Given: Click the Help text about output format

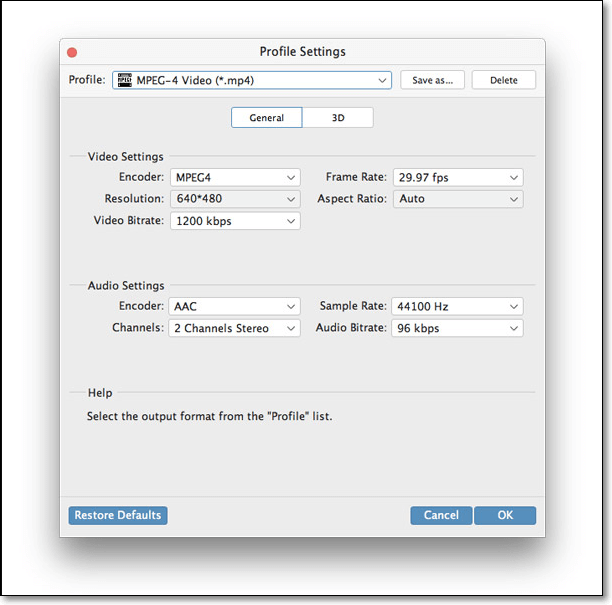Looking at the screenshot, I should point(209,416).
